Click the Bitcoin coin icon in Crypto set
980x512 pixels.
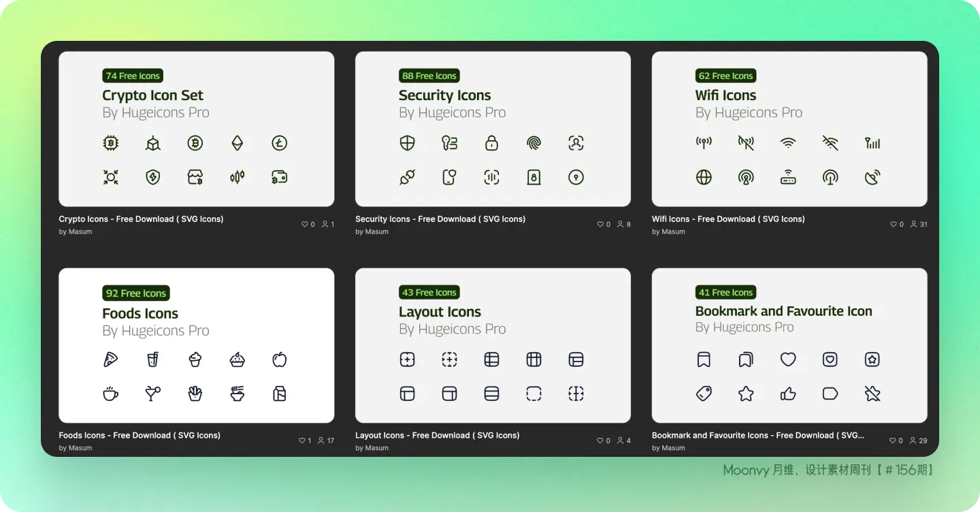(195, 143)
